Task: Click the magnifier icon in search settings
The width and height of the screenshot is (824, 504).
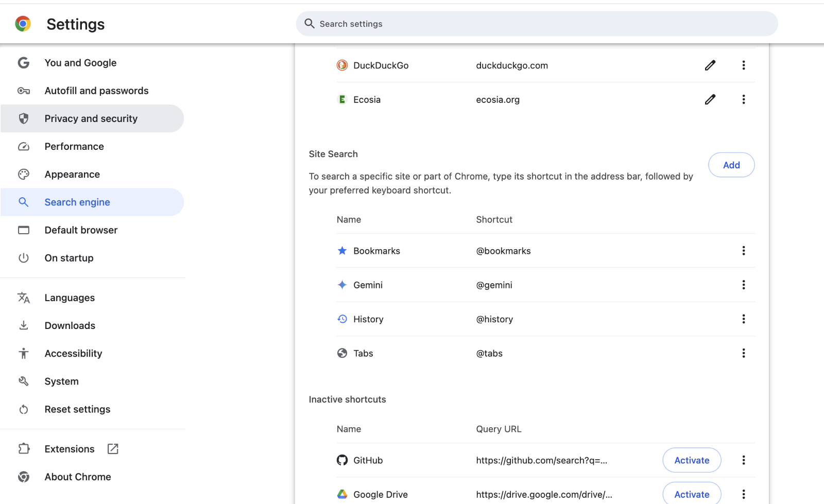Action: [310, 24]
